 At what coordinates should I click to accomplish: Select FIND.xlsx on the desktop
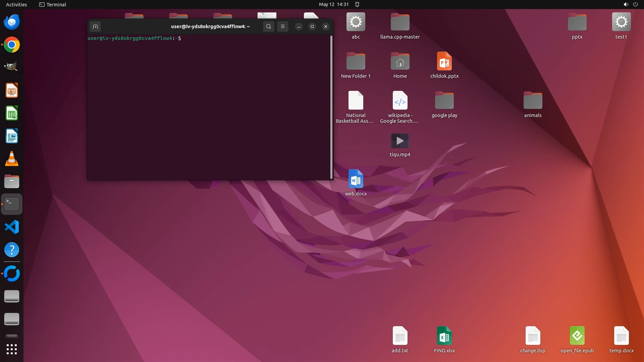pyautogui.click(x=444, y=336)
